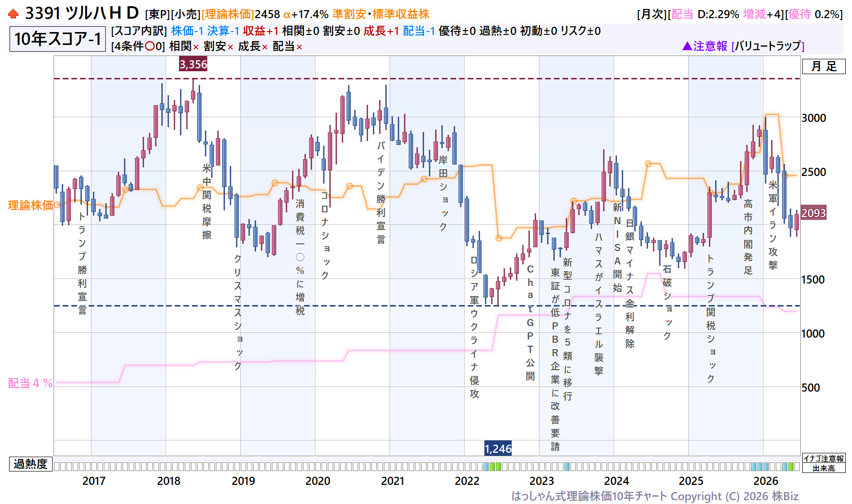852x504 pixels.
Task: Click the バイデン勝利宣言 event annotation
Action: 381,193
